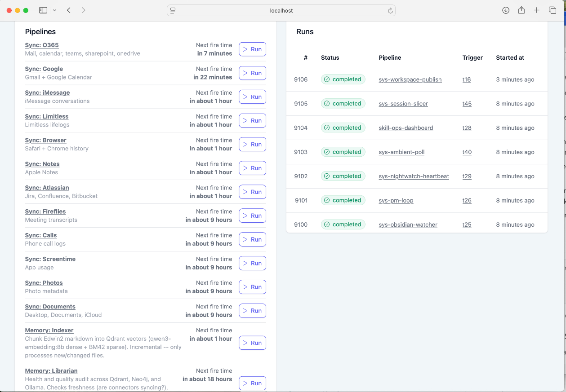
Task: Open the sys-workspace-publish pipeline
Action: tap(410, 79)
